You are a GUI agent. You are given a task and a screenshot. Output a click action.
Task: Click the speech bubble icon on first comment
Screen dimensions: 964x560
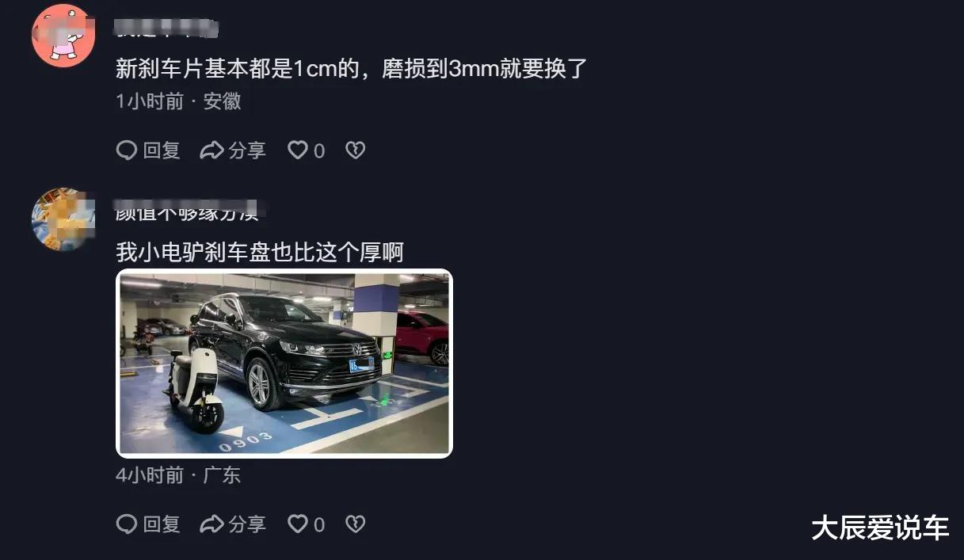[x=127, y=150]
